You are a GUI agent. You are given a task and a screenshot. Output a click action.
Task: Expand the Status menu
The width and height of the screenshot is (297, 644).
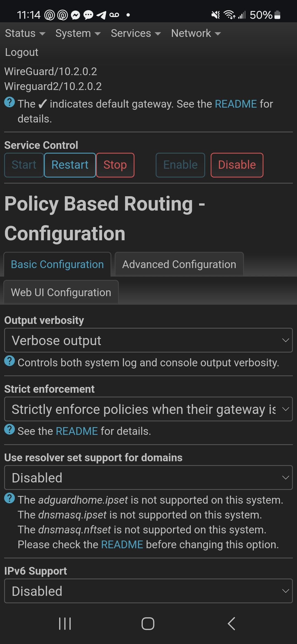(x=25, y=33)
